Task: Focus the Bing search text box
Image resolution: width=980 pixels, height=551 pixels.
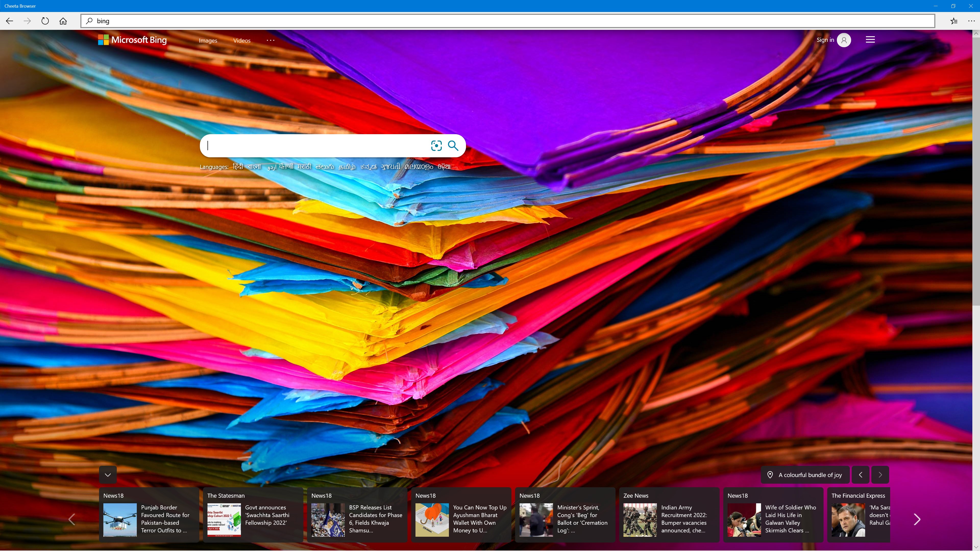Action: pyautogui.click(x=316, y=146)
